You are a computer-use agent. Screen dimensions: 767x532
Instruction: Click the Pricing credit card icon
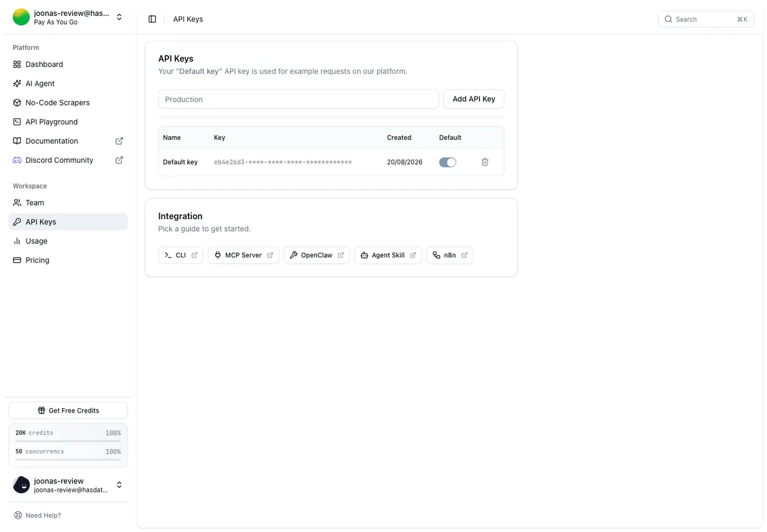pyautogui.click(x=17, y=261)
